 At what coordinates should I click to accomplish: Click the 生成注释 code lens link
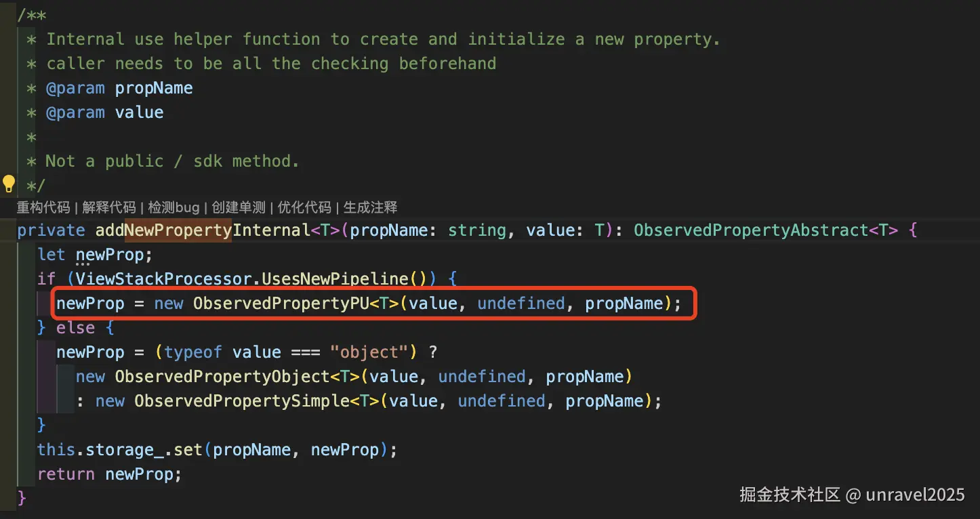tap(370, 207)
